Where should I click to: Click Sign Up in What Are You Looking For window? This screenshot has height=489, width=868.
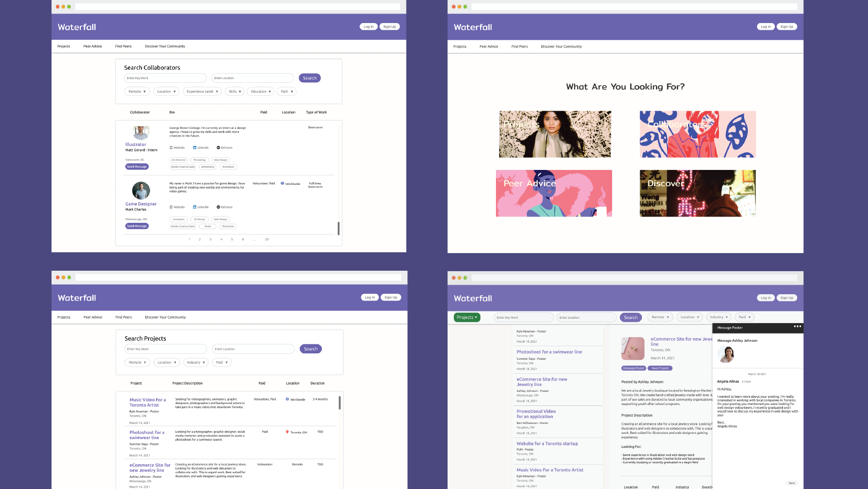[x=787, y=27]
